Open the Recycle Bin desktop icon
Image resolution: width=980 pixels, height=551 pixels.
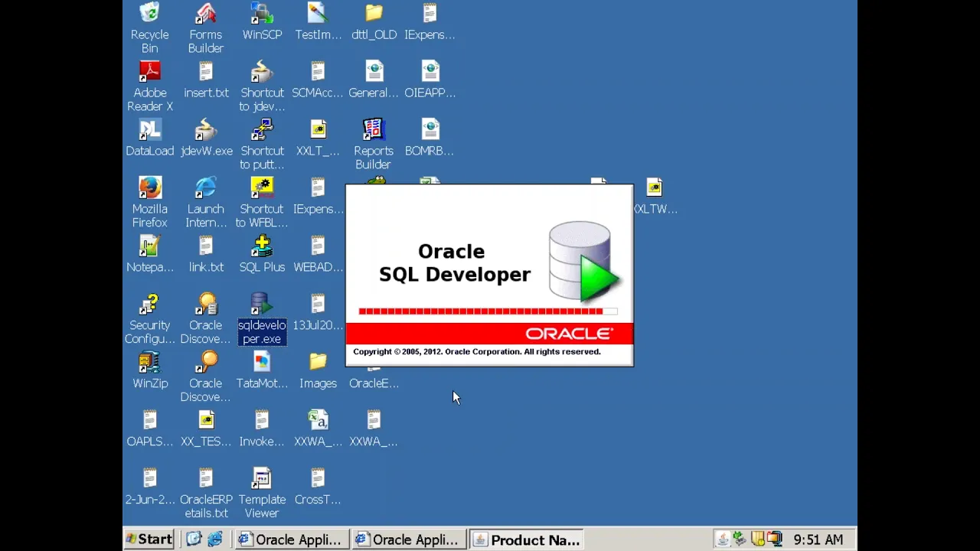(149, 28)
